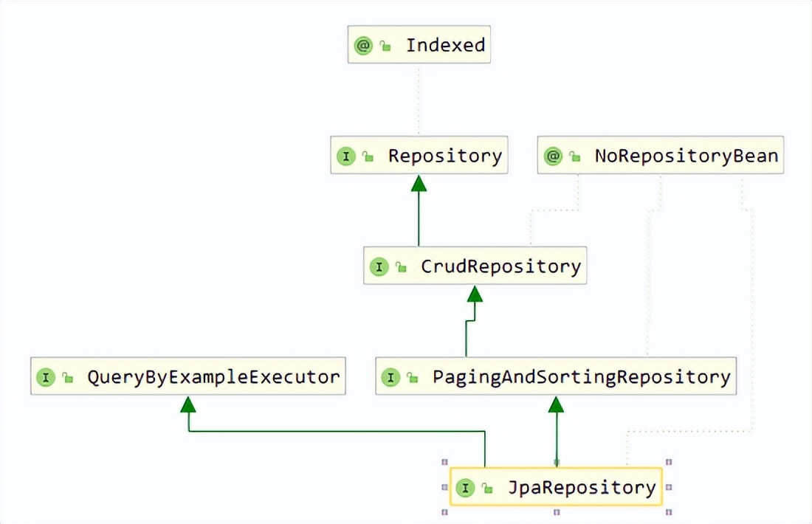This screenshot has height=524, width=812.
Task: Click the bottom-right selection handle of JpaRepository
Action: pyautogui.click(x=669, y=512)
